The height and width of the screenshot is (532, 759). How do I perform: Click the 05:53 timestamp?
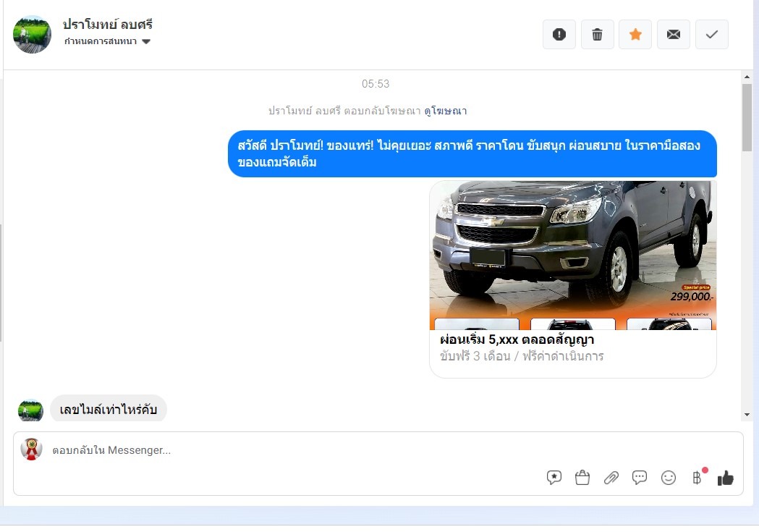[376, 84]
